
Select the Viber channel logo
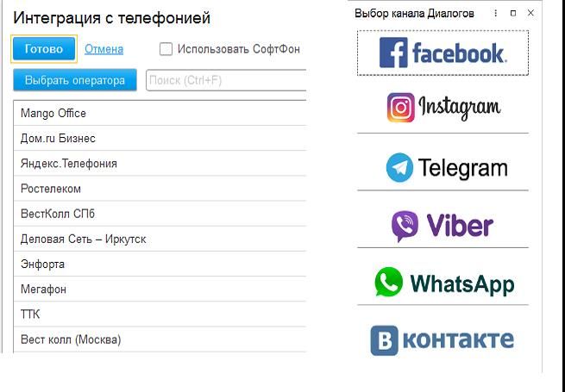[x=443, y=226]
